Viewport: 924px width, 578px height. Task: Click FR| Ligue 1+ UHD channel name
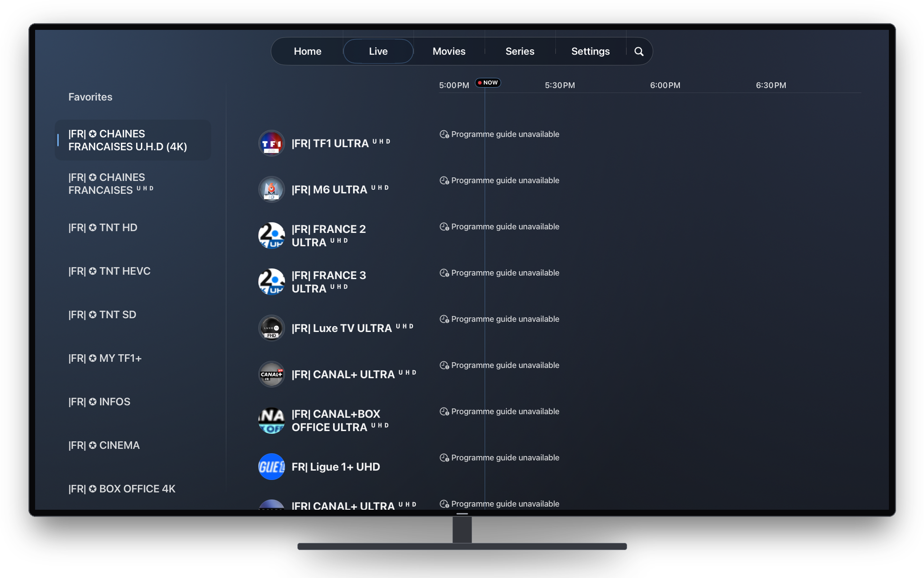[x=336, y=467]
